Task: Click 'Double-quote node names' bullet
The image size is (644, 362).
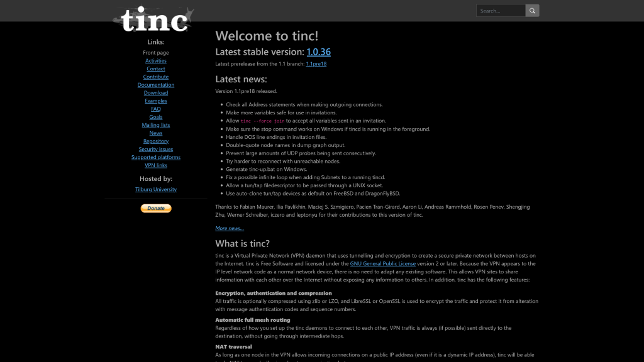Action: pyautogui.click(x=286, y=145)
